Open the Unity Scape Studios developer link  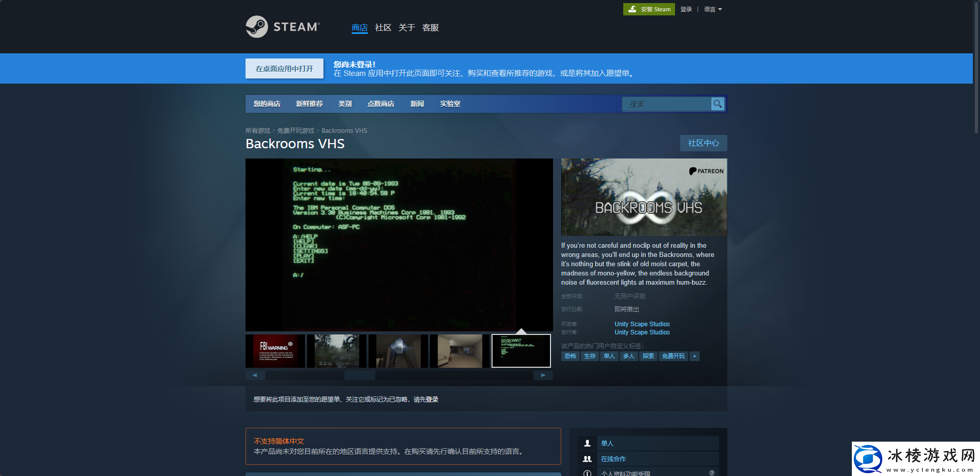pyautogui.click(x=642, y=324)
